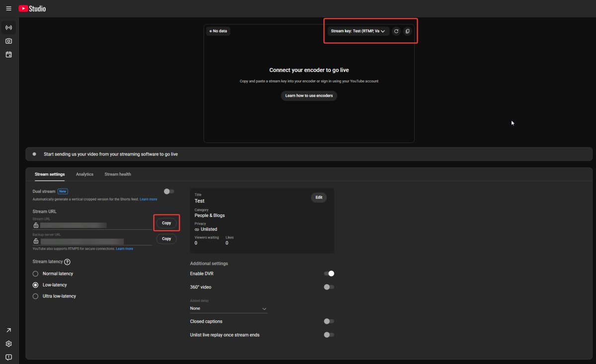Click the lock icon beside Backup server URL
Image resolution: width=596 pixels, height=364 pixels.
pos(36,241)
